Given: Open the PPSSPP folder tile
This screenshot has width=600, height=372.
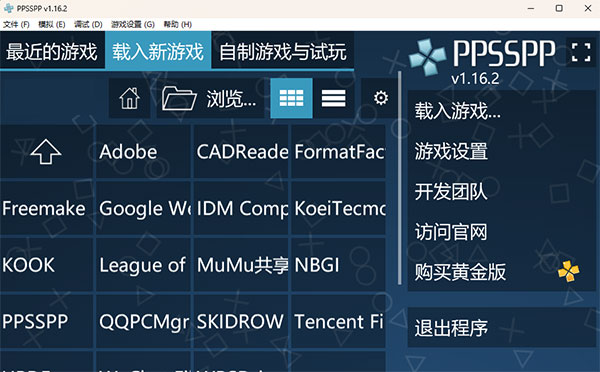Looking at the screenshot, I should click(x=46, y=321).
